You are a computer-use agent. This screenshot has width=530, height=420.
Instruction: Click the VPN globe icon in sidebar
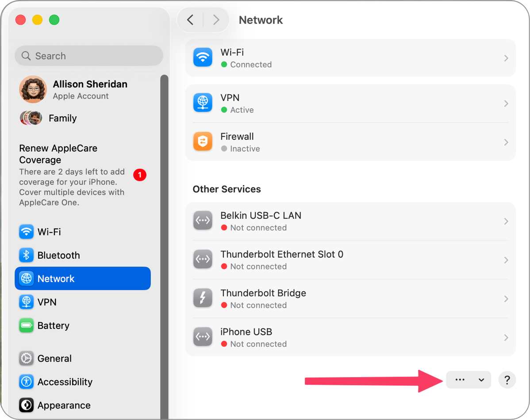[27, 302]
